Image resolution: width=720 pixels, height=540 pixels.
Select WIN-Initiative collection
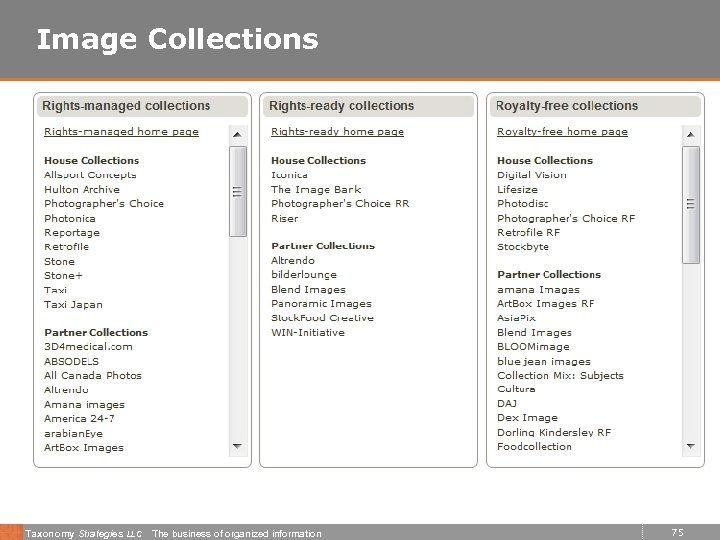[x=308, y=332]
